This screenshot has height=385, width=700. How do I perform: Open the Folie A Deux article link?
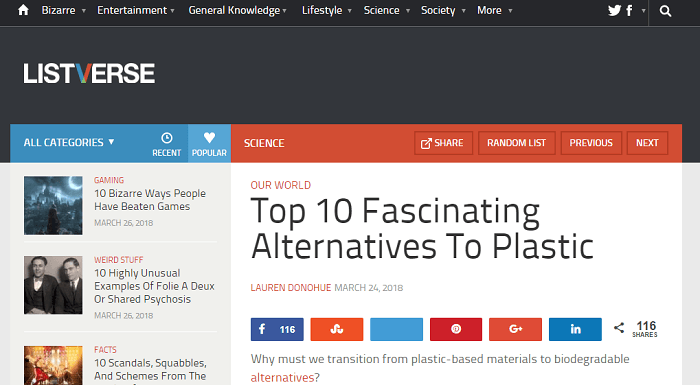(154, 286)
